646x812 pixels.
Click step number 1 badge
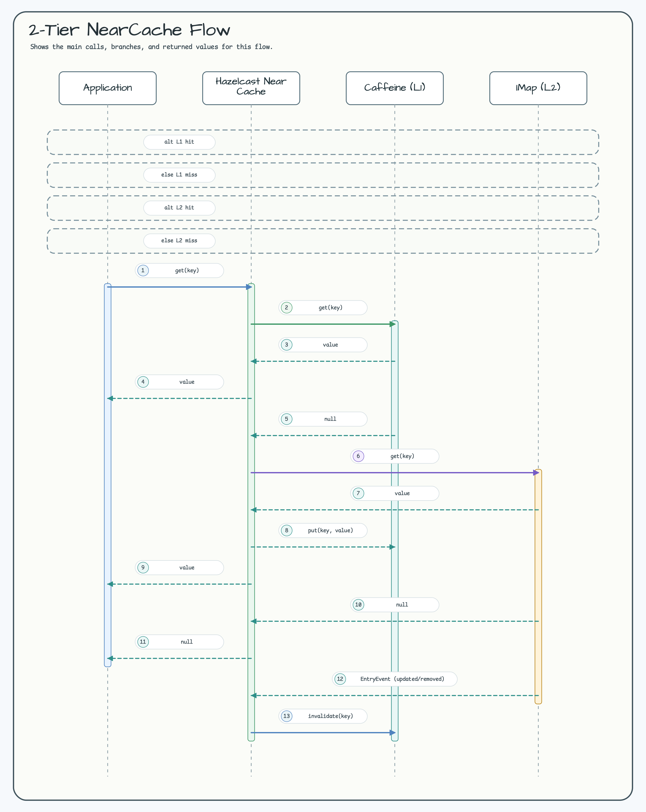(143, 270)
